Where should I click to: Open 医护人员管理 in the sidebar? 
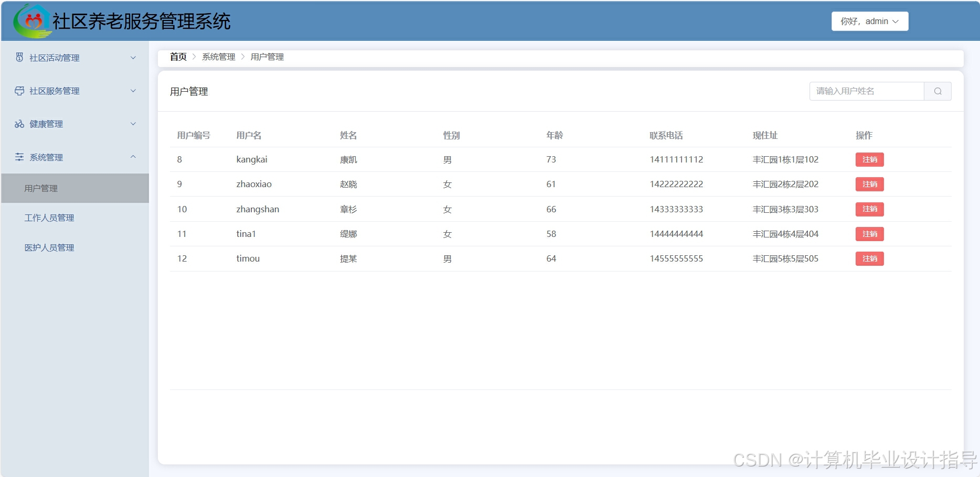pyautogui.click(x=75, y=247)
